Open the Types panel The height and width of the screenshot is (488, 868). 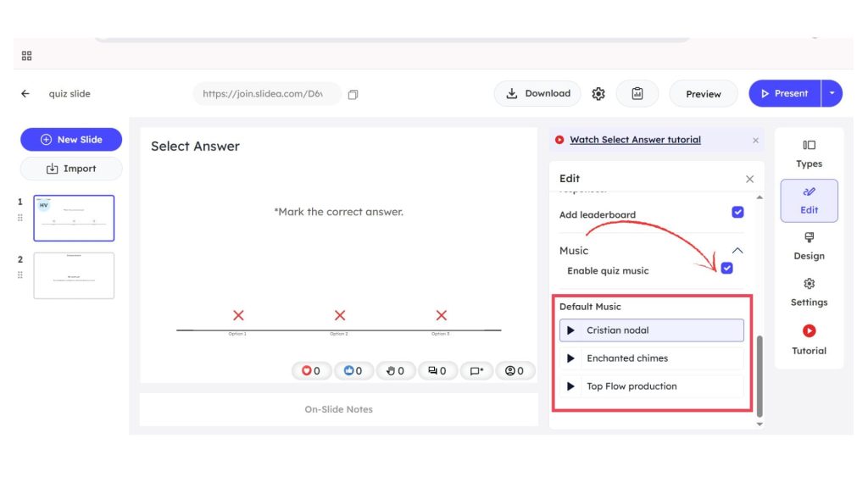[809, 152]
